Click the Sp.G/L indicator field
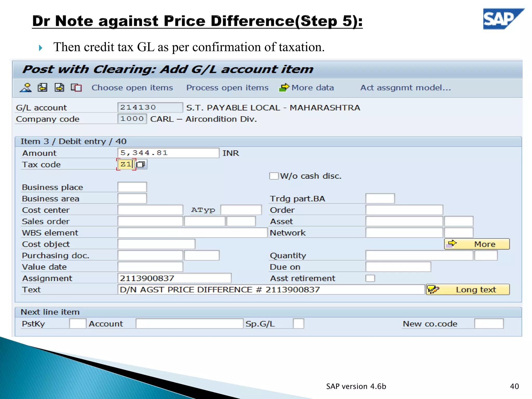 point(298,324)
